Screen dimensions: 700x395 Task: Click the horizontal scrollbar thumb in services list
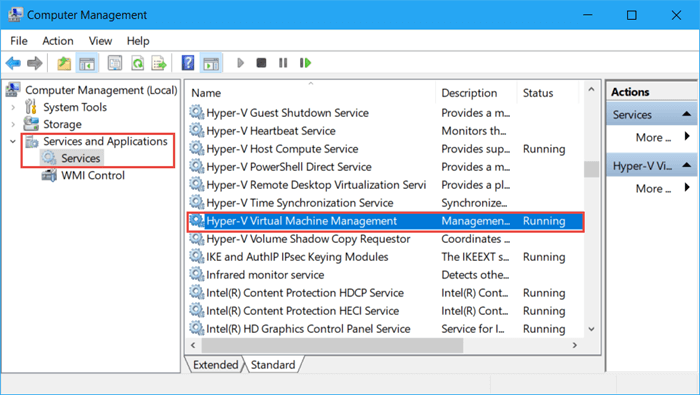click(332, 345)
